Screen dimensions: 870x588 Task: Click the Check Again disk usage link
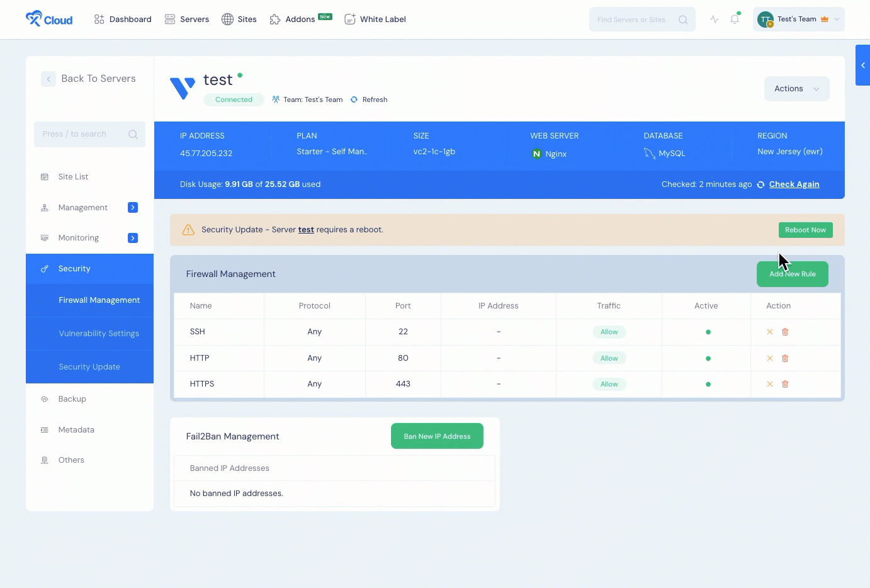794,184
